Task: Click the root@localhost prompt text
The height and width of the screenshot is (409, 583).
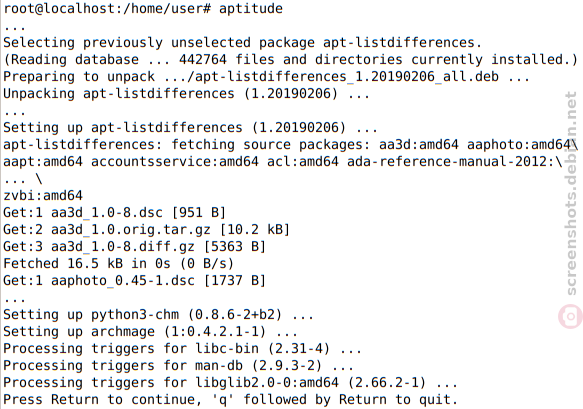Action: pyautogui.click(x=107, y=8)
